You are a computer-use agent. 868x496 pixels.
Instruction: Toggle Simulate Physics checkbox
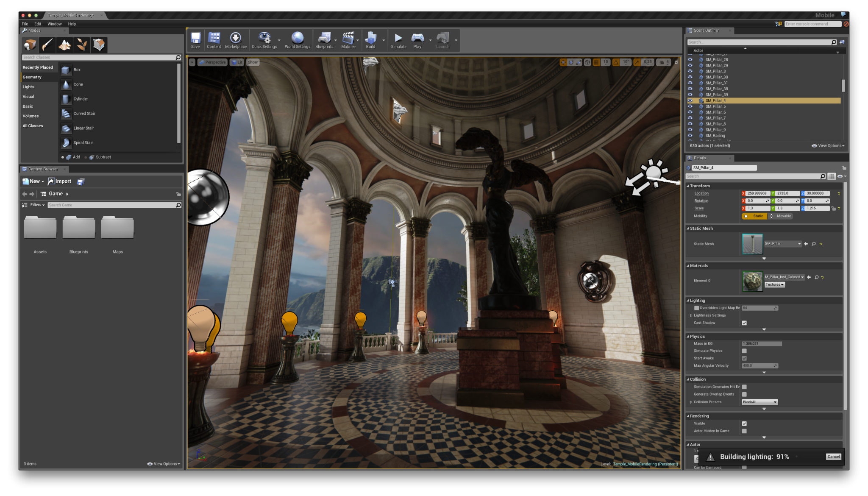click(x=744, y=351)
